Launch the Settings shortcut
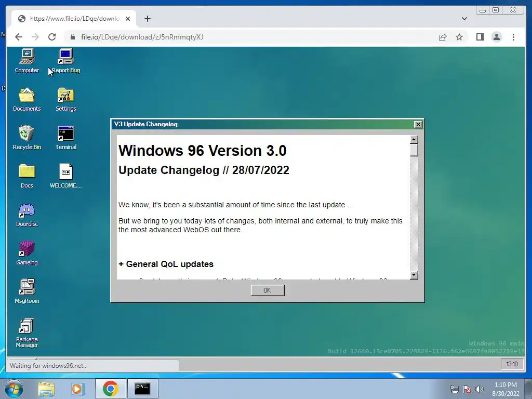Viewport: 532px width, 399px height. [66, 99]
